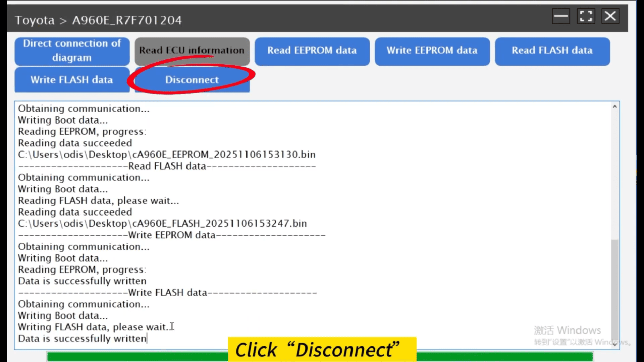The image size is (644, 362).
Task: Click the maximize icon in title bar
Action: click(586, 16)
